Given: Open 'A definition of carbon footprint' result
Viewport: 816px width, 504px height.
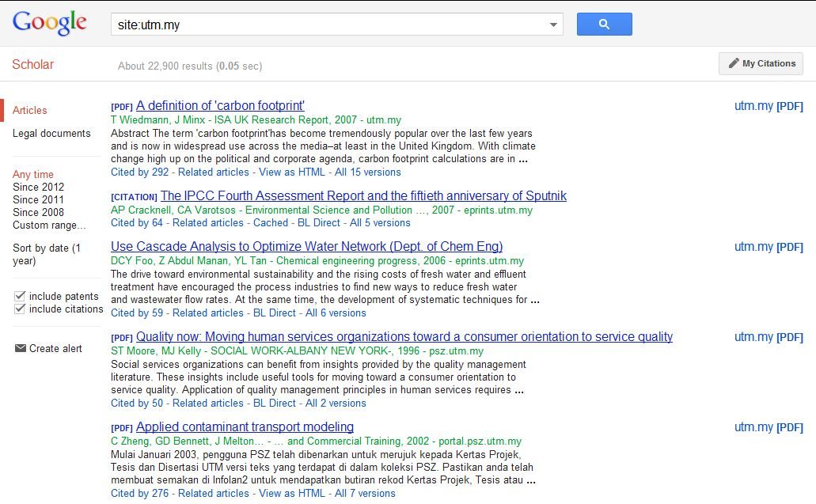Looking at the screenshot, I should 220,105.
